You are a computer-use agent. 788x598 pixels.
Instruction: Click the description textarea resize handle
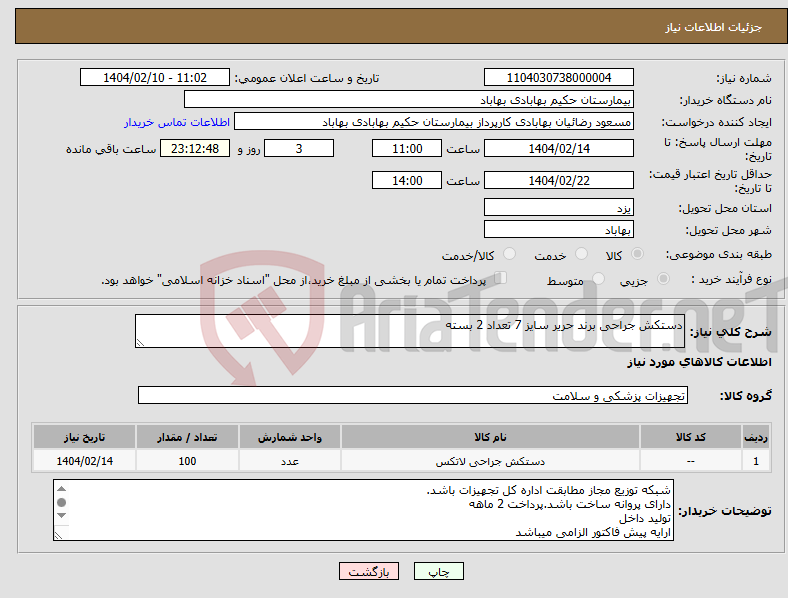coord(140,343)
